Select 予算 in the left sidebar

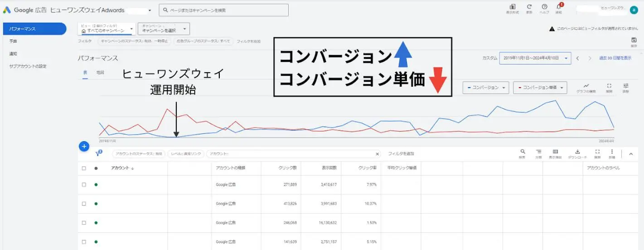[x=14, y=41]
